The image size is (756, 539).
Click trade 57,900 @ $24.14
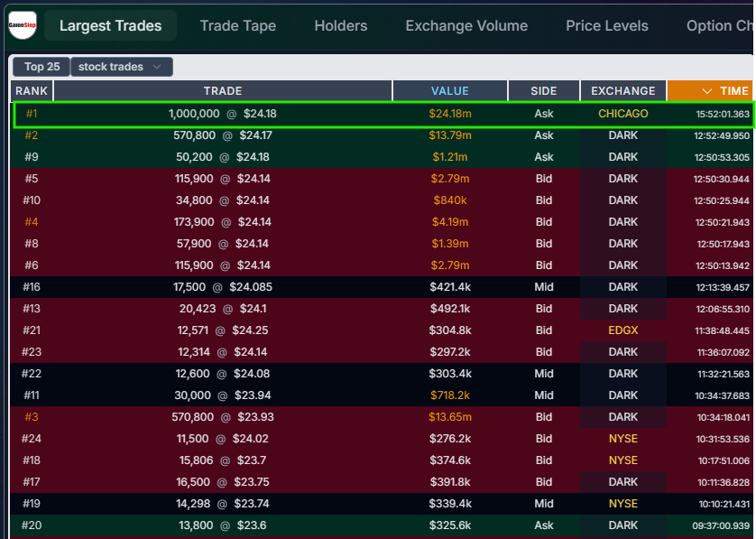tap(222, 244)
